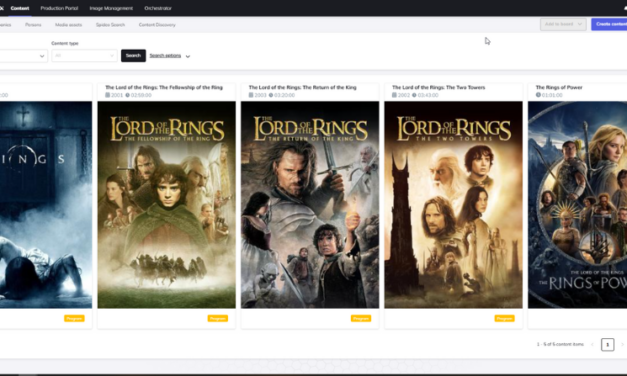The image size is (627, 376).
Task: Go to the Orchestrator tab
Action: click(158, 8)
